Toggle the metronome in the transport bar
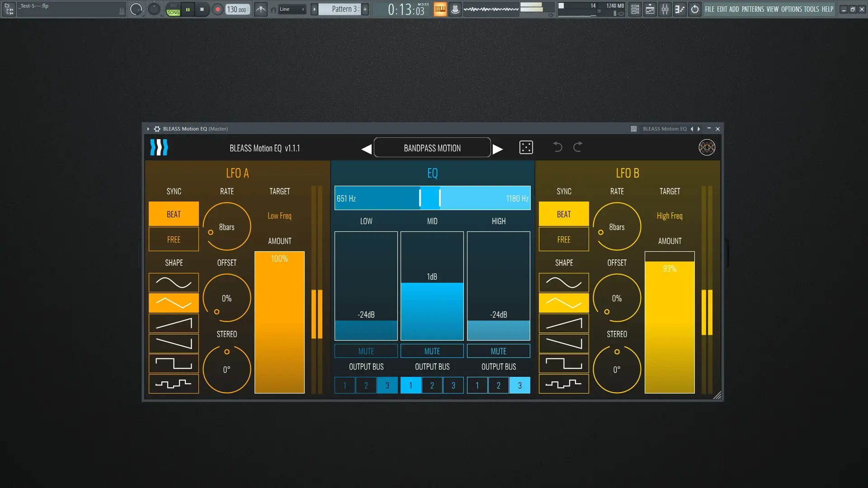This screenshot has height=488, width=868. pos(455,9)
